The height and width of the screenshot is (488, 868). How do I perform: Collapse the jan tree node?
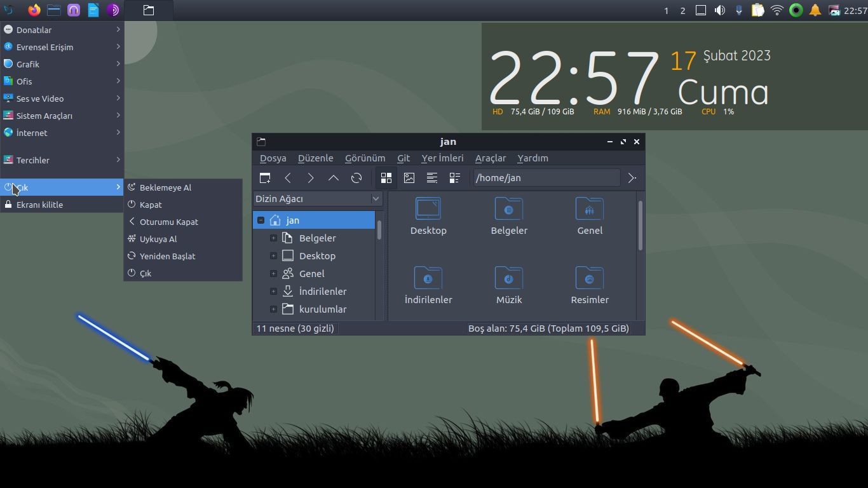tap(261, 220)
